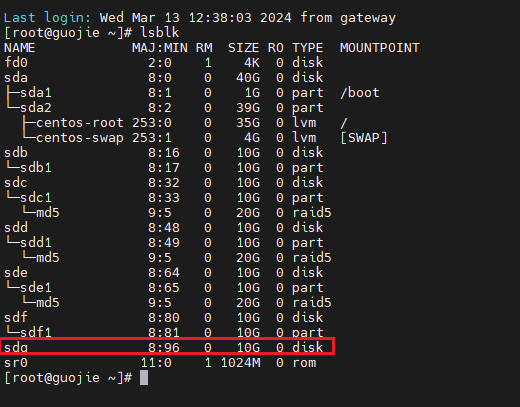Click the [SWAP] mountpoint
520x407 pixels.
pyautogui.click(x=364, y=138)
